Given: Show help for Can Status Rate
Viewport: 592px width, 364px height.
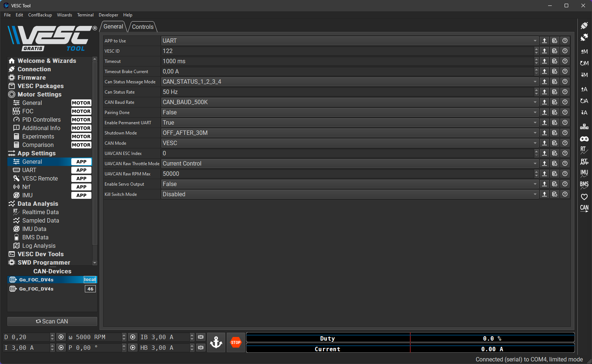Looking at the screenshot, I should coord(565,92).
